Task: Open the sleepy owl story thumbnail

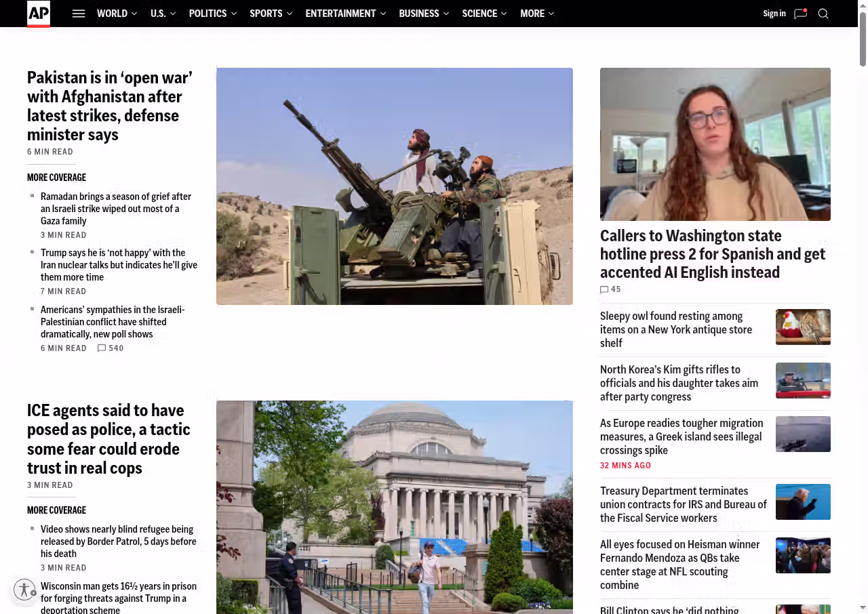Action: [803, 327]
